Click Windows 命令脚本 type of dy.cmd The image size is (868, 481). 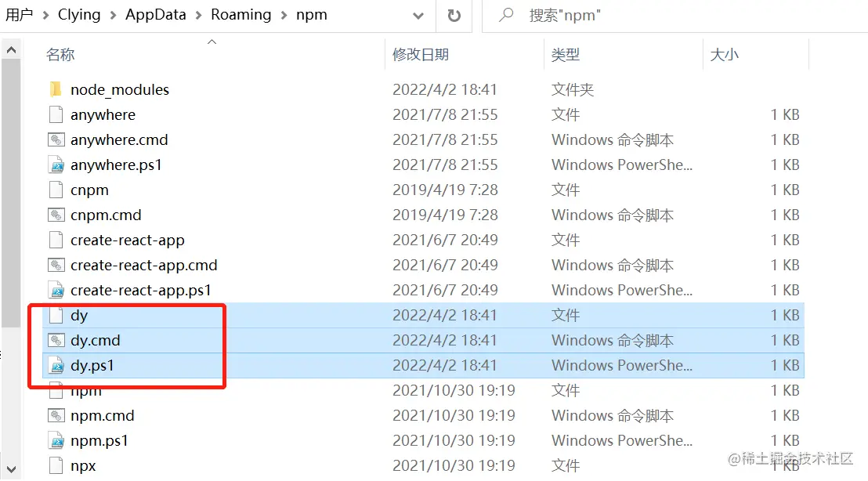tap(613, 341)
